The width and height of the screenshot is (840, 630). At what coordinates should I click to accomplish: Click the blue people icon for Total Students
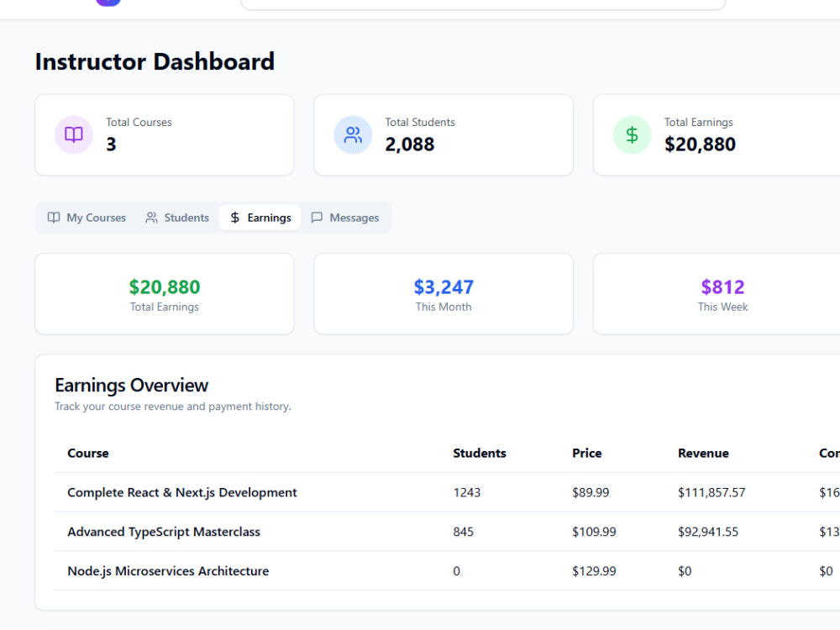tap(353, 134)
